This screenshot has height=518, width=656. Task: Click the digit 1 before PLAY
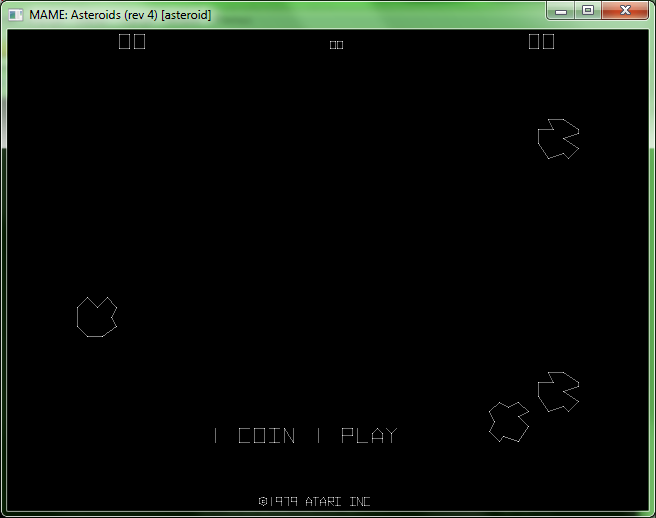318,436
